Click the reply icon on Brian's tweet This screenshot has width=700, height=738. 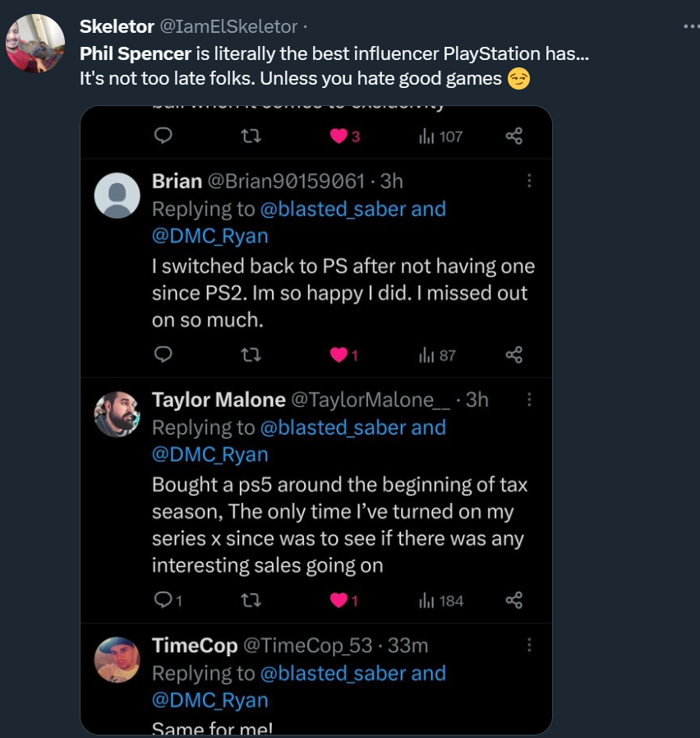[x=163, y=354]
